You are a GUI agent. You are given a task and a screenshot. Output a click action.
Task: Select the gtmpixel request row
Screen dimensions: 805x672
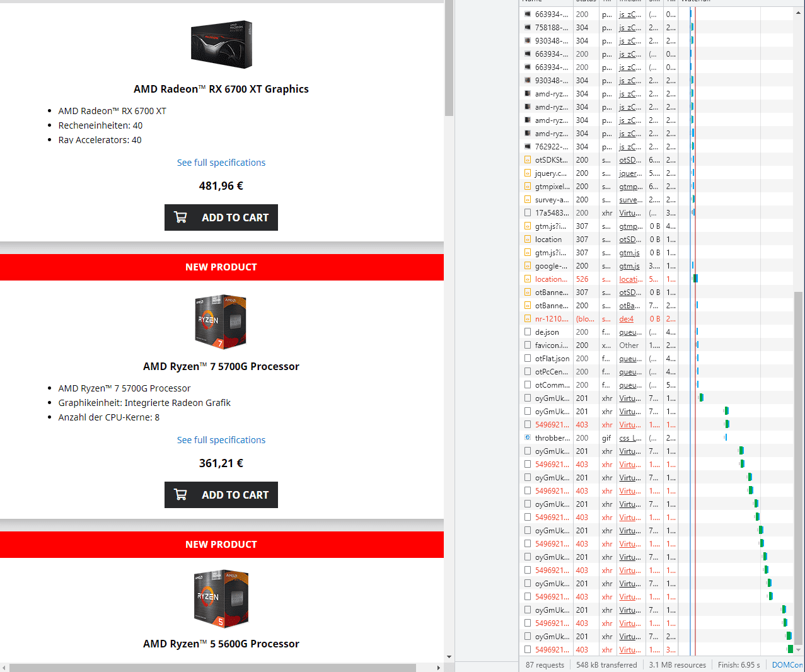click(x=656, y=187)
